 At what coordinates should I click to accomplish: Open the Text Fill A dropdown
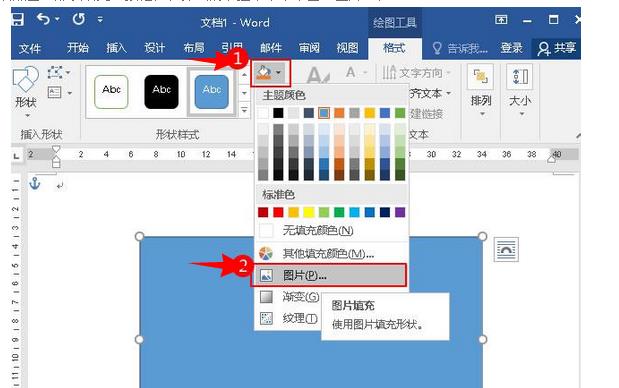[356, 73]
